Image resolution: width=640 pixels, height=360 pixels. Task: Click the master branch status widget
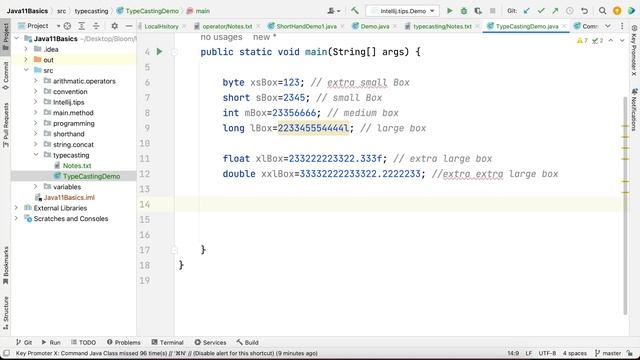(x=608, y=353)
